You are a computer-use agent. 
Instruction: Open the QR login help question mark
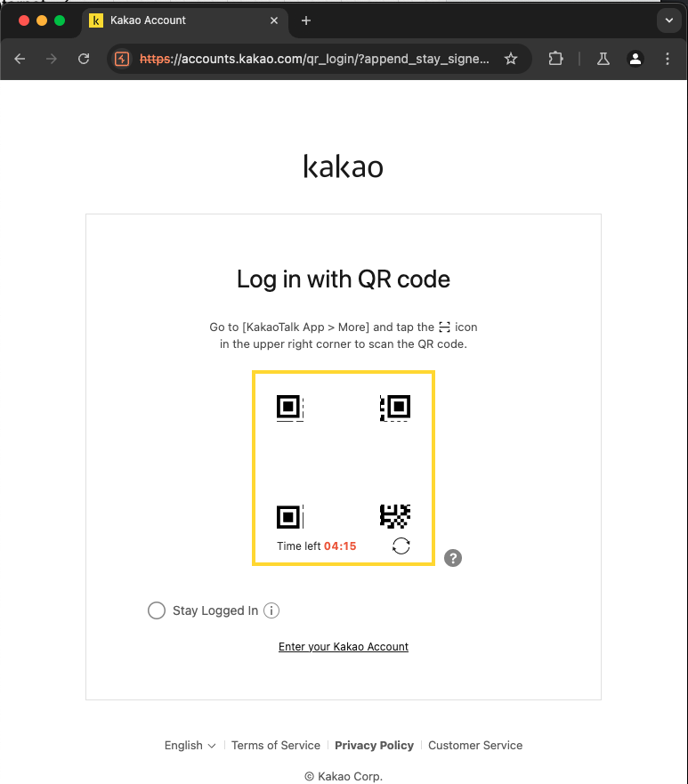[453, 558]
